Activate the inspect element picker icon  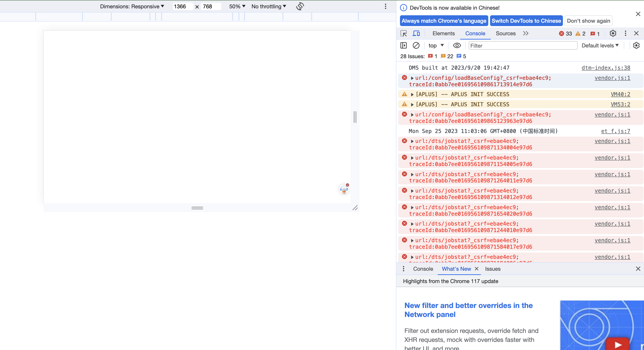[404, 33]
